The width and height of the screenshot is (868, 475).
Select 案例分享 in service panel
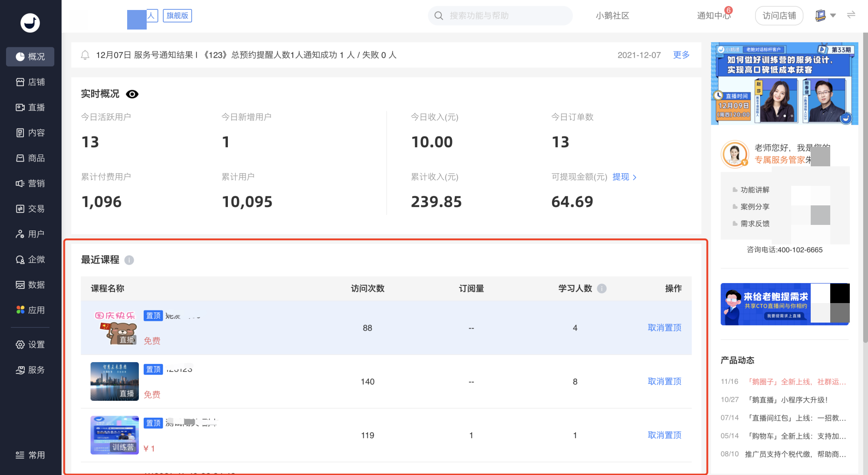(755, 207)
